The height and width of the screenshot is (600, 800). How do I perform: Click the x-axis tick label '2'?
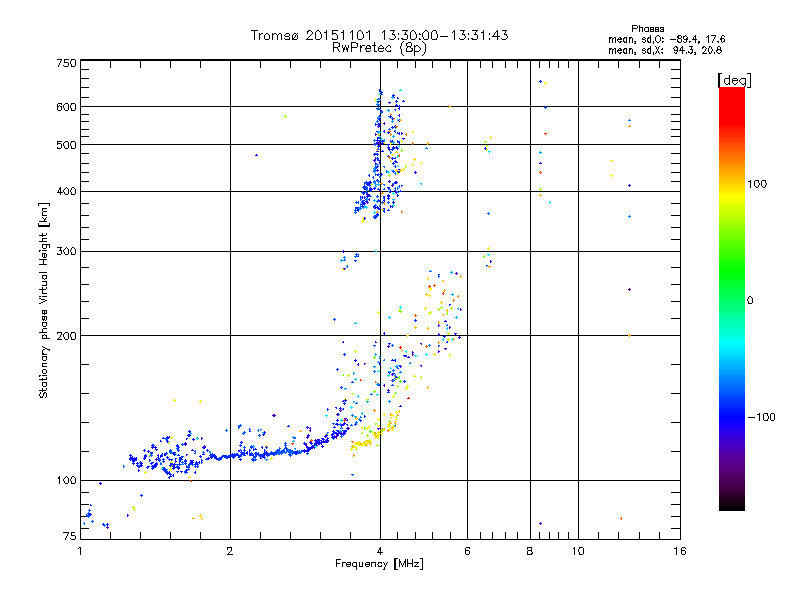click(x=230, y=551)
